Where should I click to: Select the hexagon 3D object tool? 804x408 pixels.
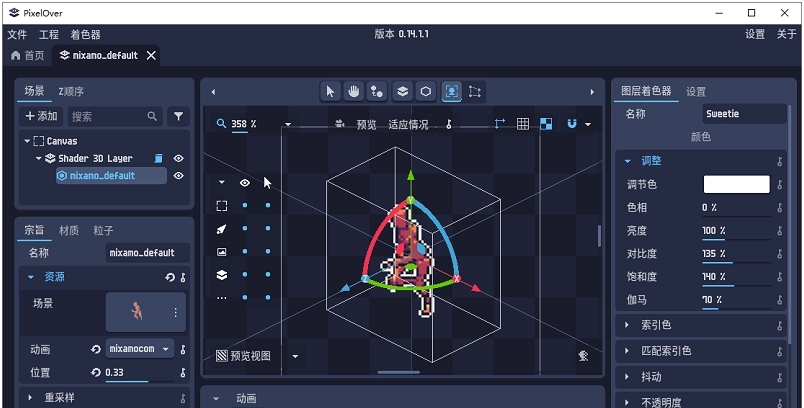[x=426, y=91]
